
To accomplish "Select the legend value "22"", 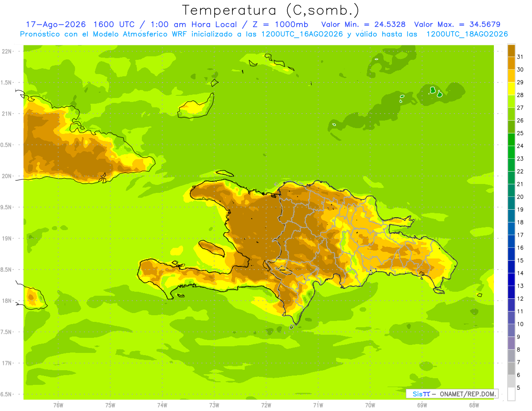I will click(x=520, y=171).
